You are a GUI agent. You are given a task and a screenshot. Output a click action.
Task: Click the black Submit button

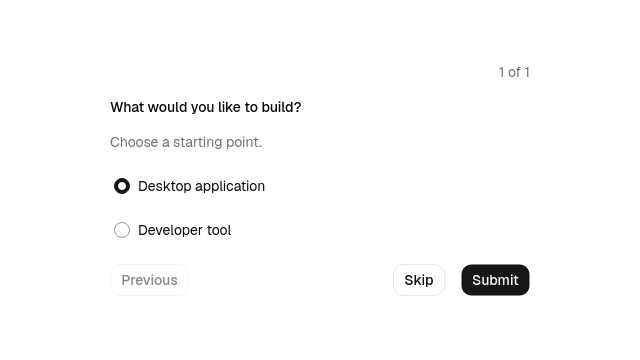tap(495, 280)
